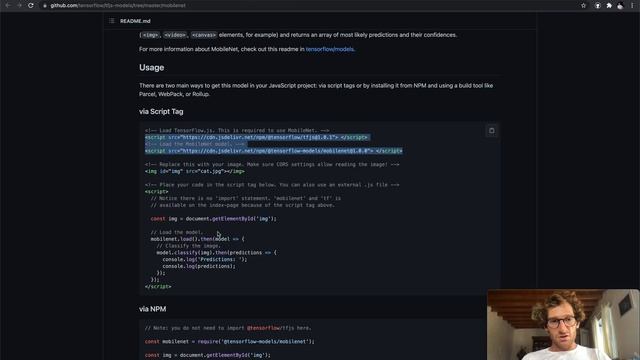Bookmark this page with the star icon

click(x=583, y=6)
